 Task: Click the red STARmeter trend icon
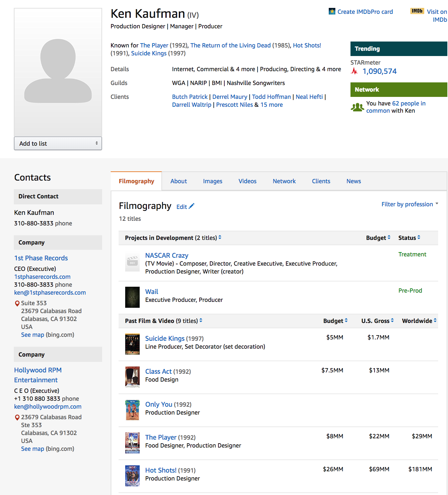[x=354, y=71]
